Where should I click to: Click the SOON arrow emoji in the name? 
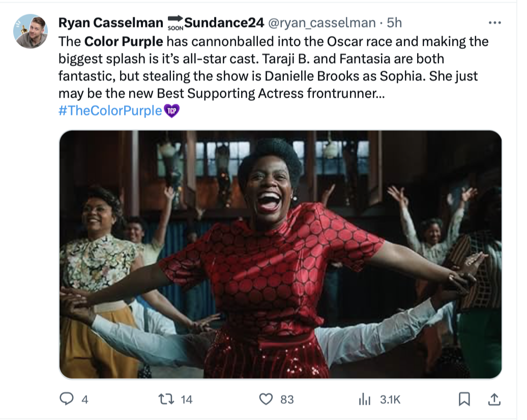pyautogui.click(x=175, y=23)
